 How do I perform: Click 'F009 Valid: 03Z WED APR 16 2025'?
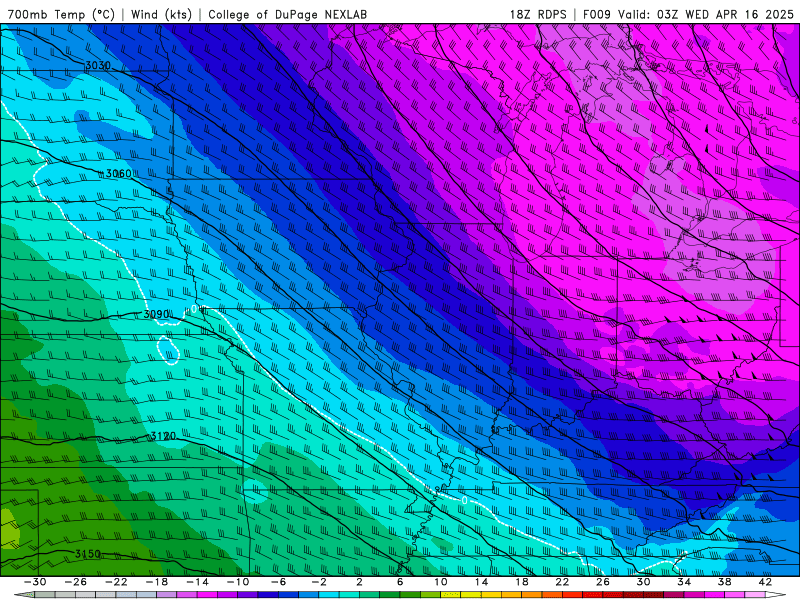pos(688,14)
